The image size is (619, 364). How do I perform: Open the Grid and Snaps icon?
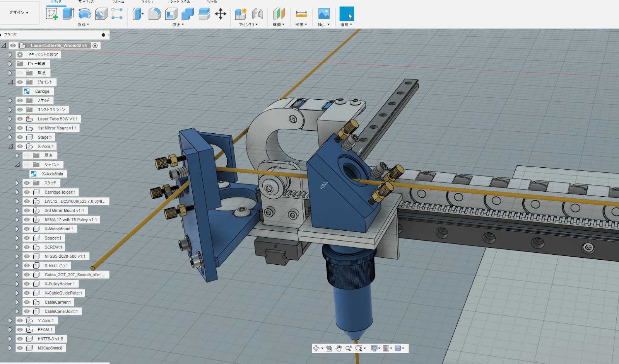point(386,348)
